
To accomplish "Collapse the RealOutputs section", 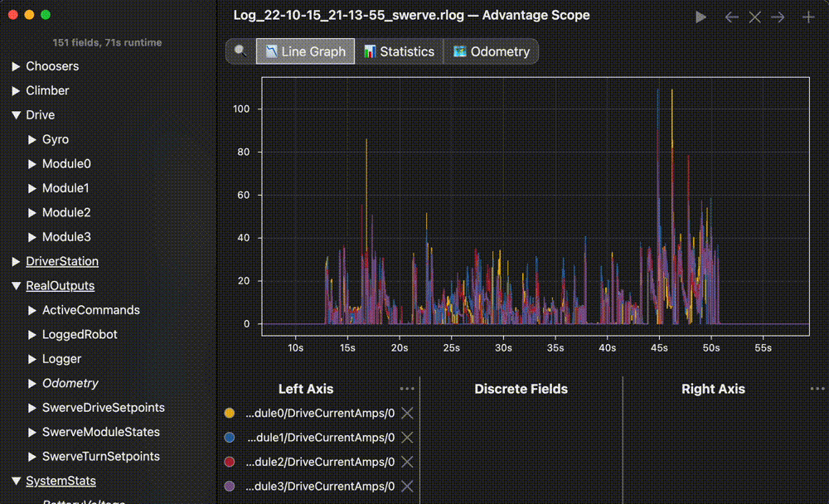I will pos(15,285).
